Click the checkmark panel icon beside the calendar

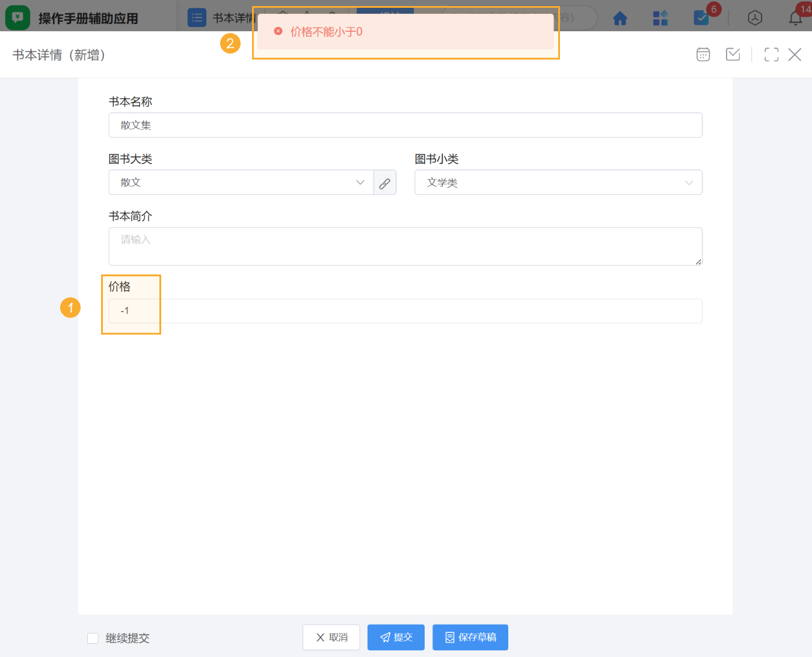click(733, 54)
